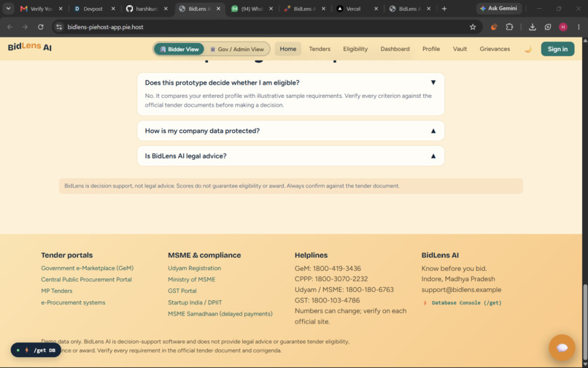Open the Dashboard nav item
The image size is (588, 368).
coord(395,49)
